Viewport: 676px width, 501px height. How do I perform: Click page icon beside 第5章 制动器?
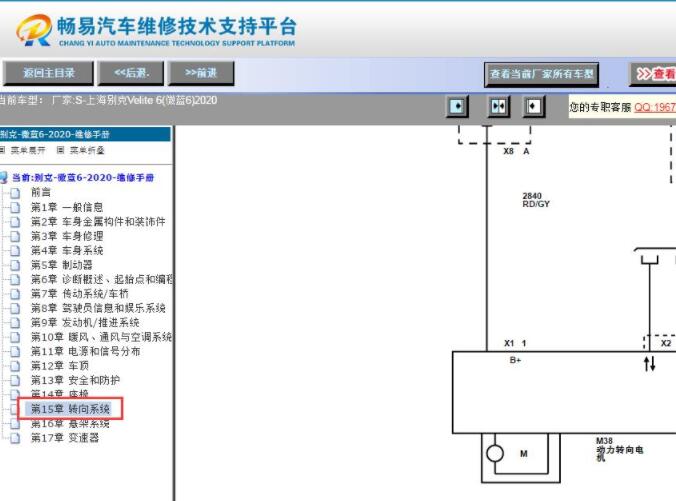[15, 265]
